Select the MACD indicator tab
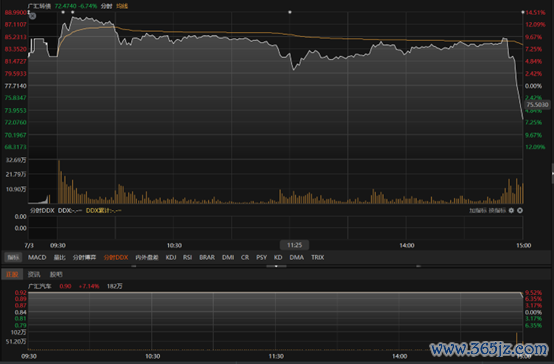 click(37, 257)
